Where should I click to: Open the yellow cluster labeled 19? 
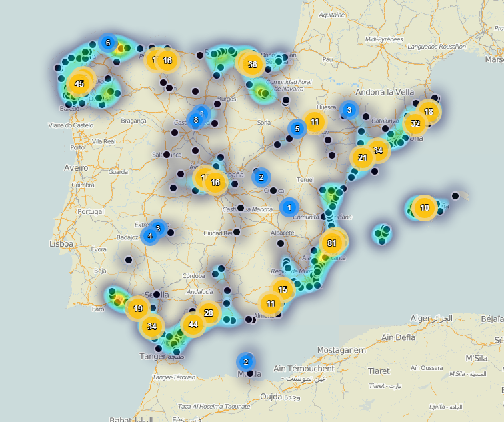click(x=138, y=309)
